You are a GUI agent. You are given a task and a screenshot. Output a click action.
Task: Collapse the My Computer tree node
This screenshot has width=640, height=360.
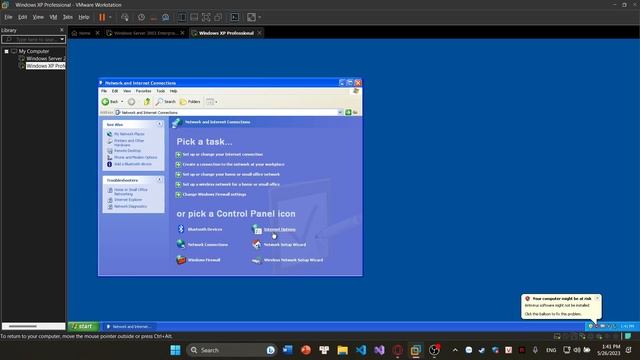pyautogui.click(x=7, y=51)
